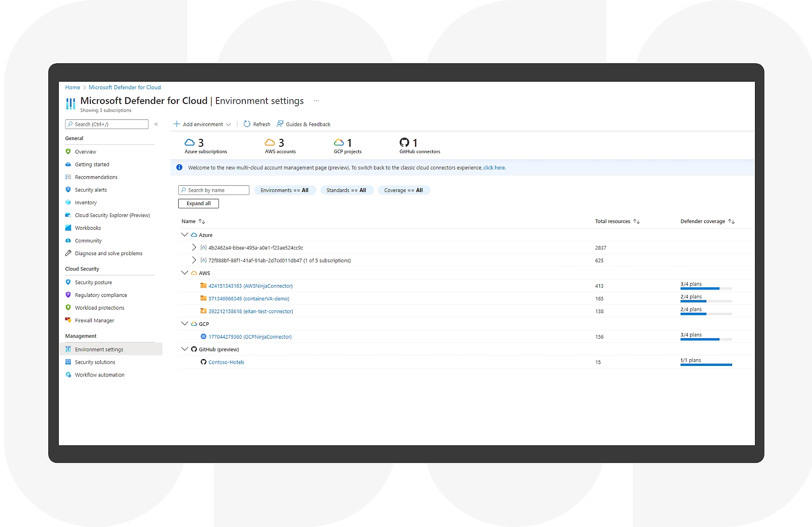Open the Environments == All filter

pos(284,190)
